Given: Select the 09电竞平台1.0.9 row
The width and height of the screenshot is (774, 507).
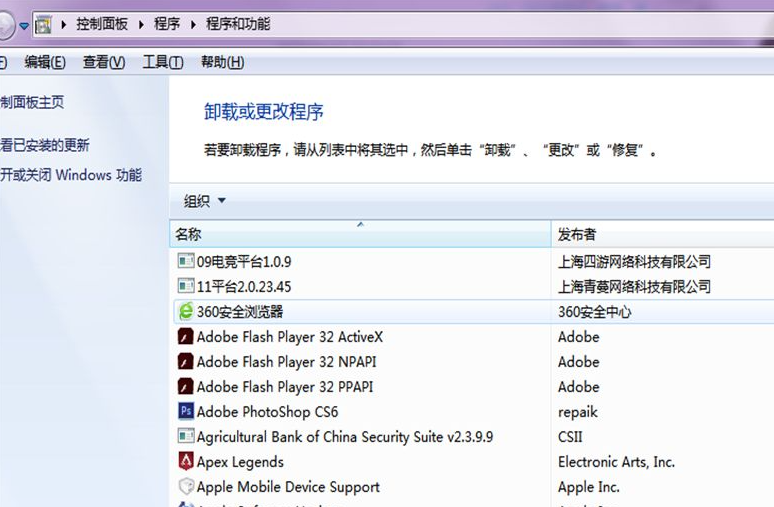Looking at the screenshot, I should (x=474, y=261).
